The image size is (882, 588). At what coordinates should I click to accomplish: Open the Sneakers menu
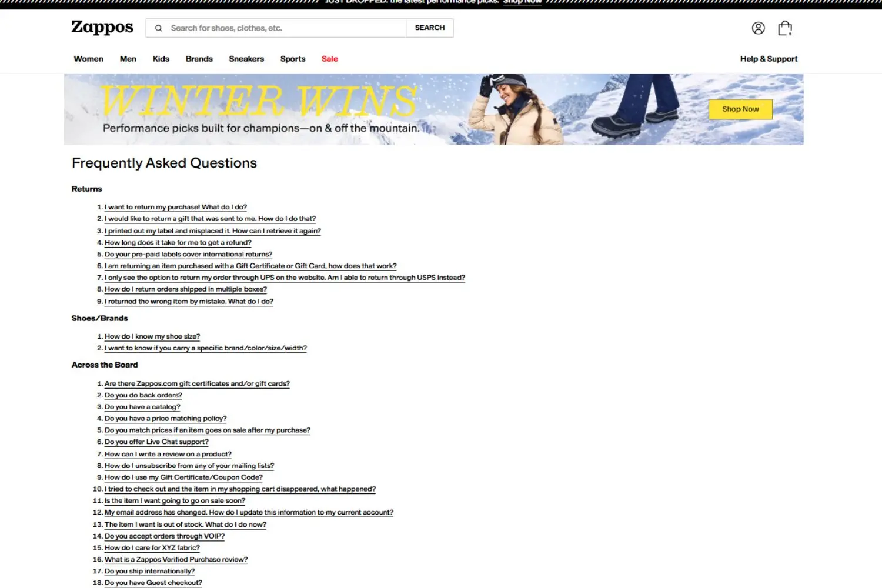click(x=246, y=59)
